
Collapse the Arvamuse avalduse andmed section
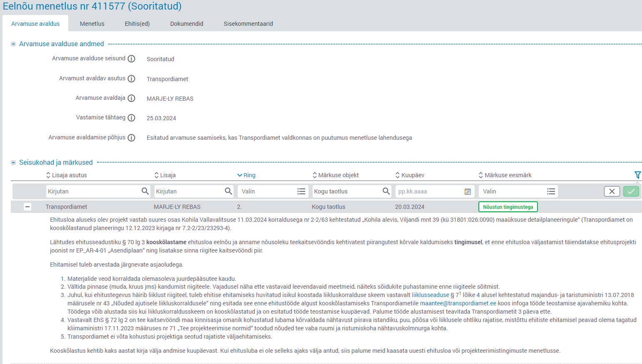(13, 44)
